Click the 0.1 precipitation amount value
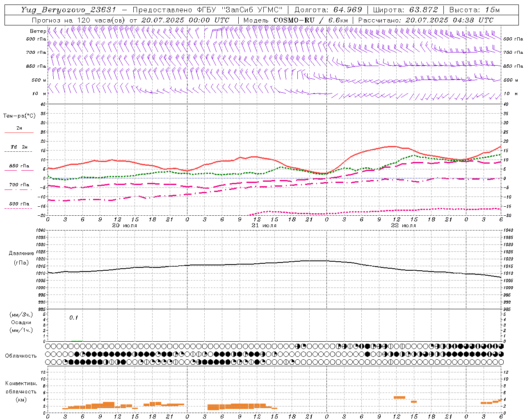Image resolution: width=525 pixels, height=420 pixels. [x=73, y=318]
